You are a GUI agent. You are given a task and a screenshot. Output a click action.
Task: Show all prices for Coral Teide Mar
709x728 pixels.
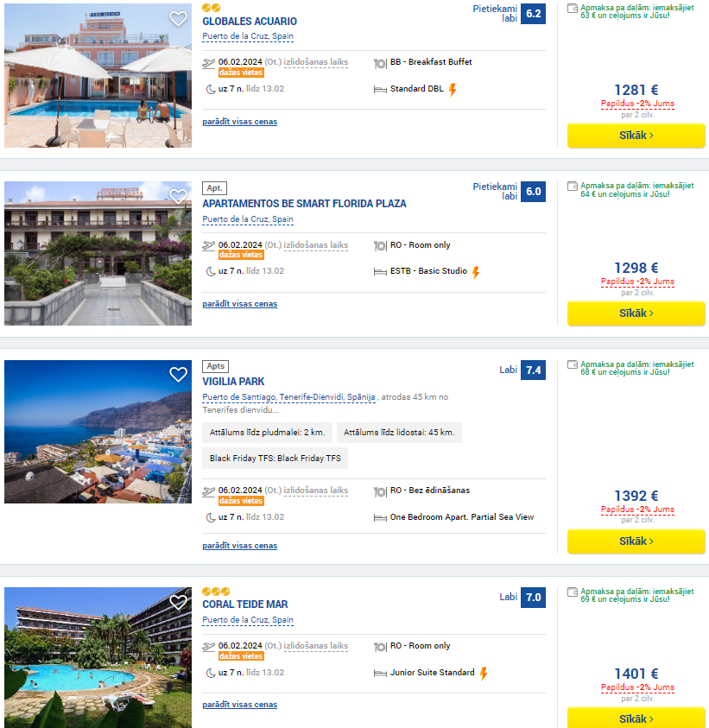pos(239,705)
